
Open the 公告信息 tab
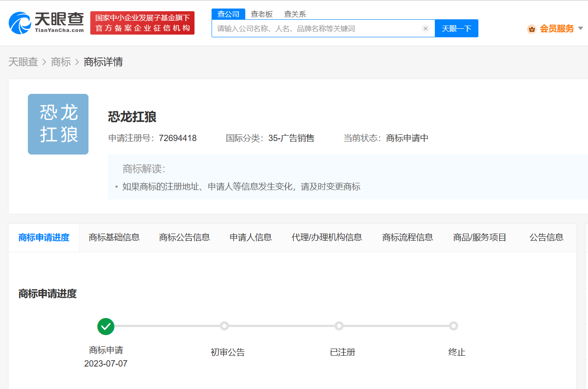click(x=546, y=238)
